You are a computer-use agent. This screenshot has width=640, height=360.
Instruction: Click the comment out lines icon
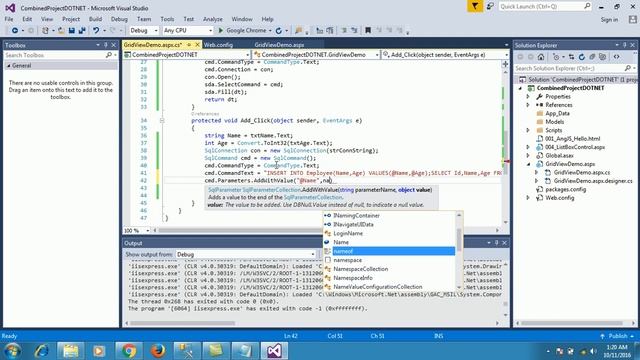click(x=344, y=31)
